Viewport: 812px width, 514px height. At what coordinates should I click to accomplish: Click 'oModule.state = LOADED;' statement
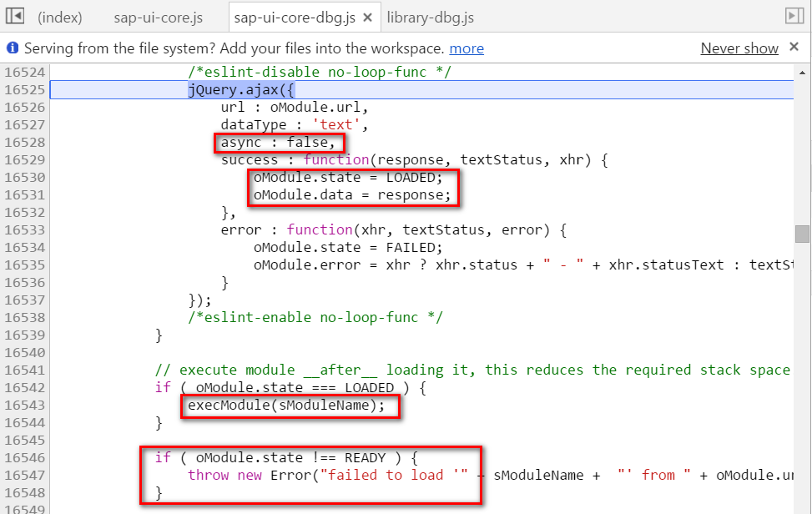point(348,178)
